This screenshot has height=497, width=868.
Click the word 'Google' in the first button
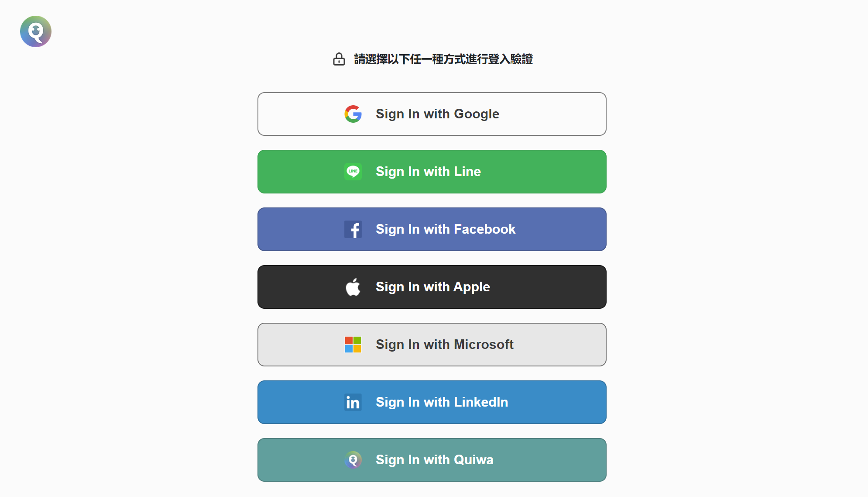477,114
